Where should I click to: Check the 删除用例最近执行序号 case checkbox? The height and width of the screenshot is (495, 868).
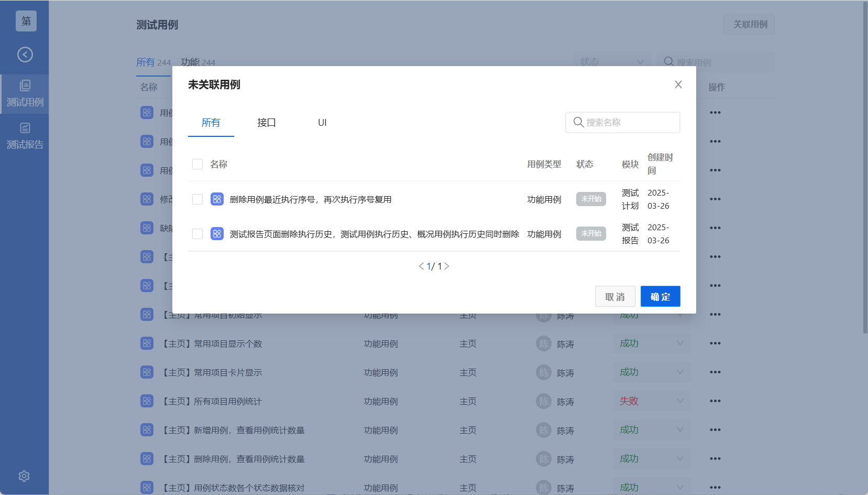pos(197,199)
